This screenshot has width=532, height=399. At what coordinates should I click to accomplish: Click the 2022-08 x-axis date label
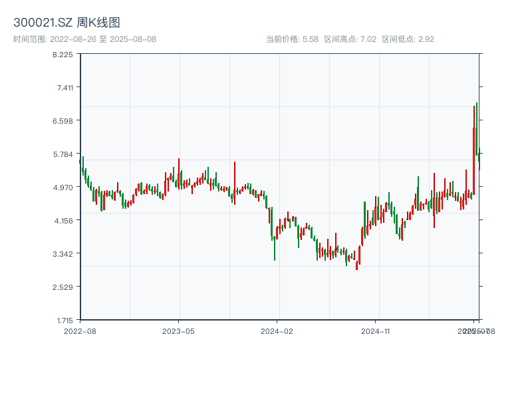[79, 331]
